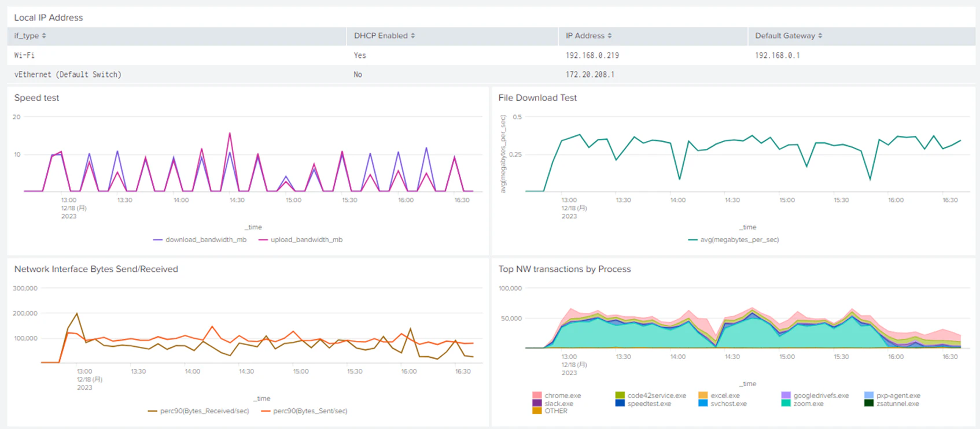Click the Speed test panel title
980x429 pixels.
[36, 98]
